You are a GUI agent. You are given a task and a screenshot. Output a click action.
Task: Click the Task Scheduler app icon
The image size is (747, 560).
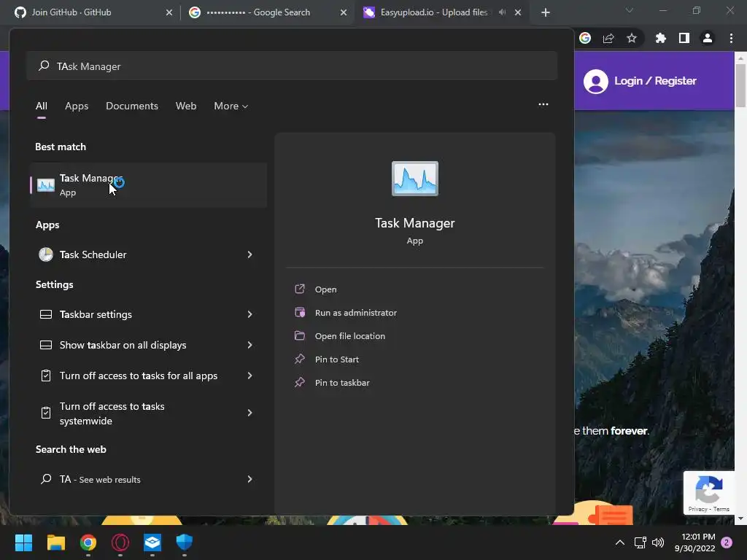pos(46,254)
